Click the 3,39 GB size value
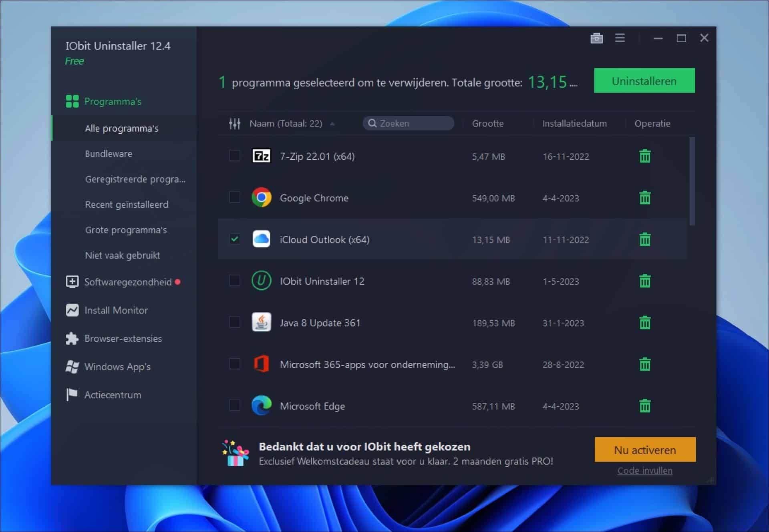Viewport: 769px width, 532px height. 487,365
